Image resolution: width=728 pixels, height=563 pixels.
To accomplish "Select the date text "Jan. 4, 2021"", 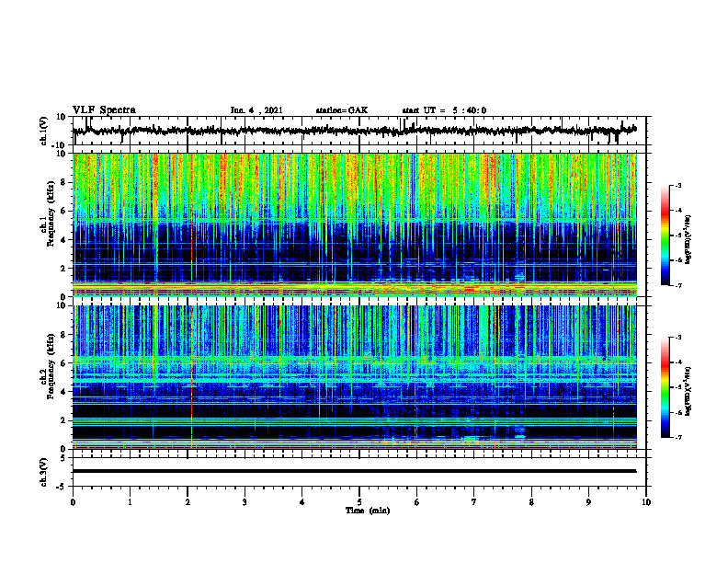I will (x=256, y=110).
